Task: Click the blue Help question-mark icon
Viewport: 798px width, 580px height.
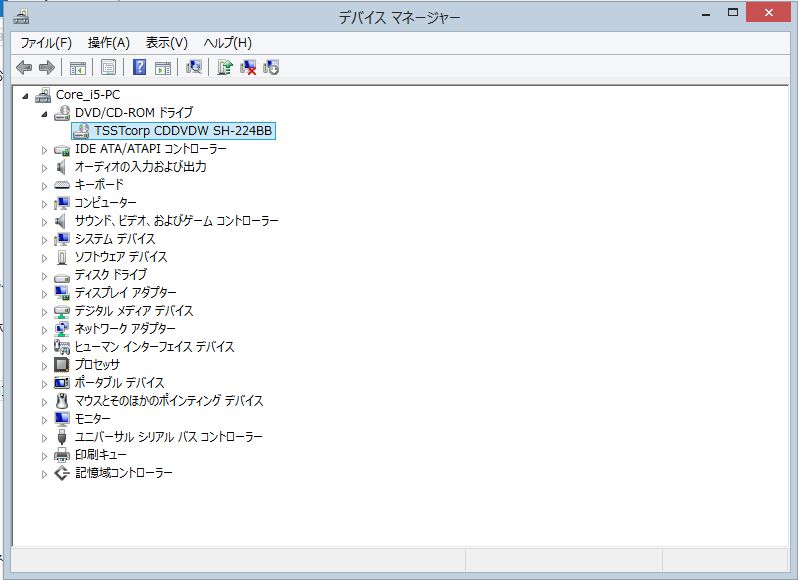Action: [139, 67]
